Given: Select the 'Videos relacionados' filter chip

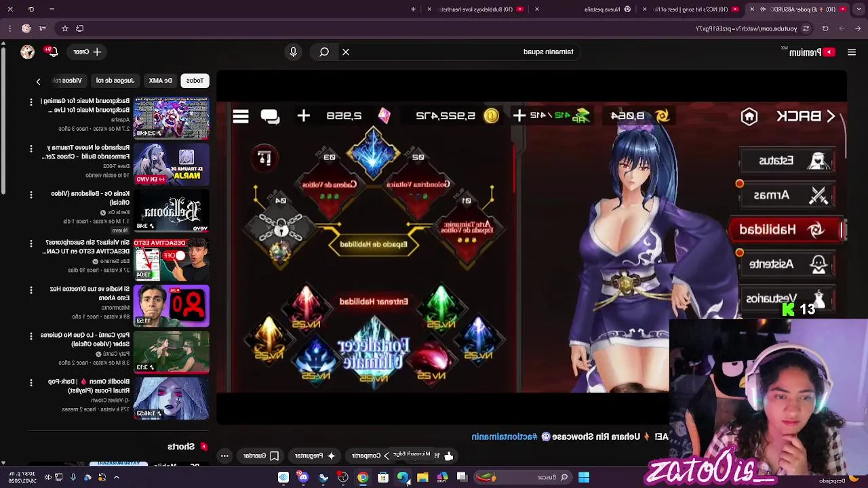Looking at the screenshot, I should tap(70, 80).
